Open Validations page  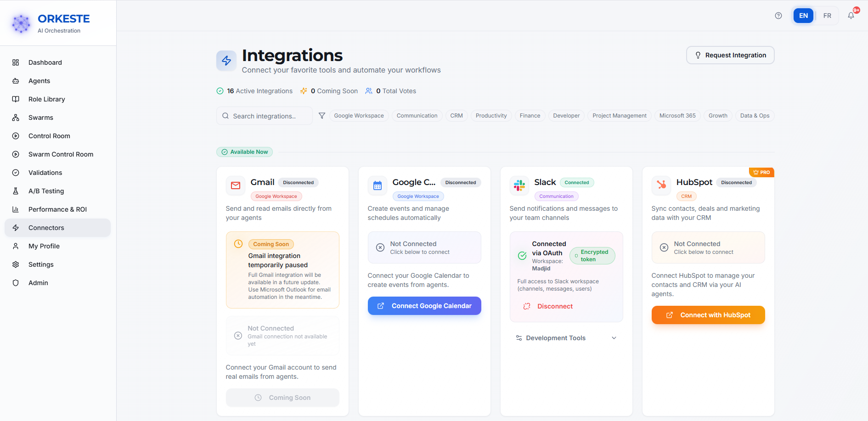pos(58,173)
